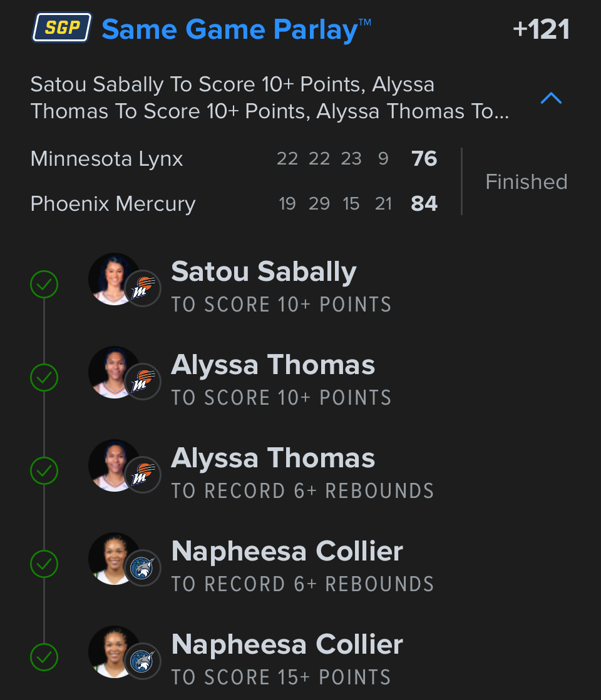Click checkmark for Alyssa Thomas 10+ points
This screenshot has width=601, height=700.
44,378
